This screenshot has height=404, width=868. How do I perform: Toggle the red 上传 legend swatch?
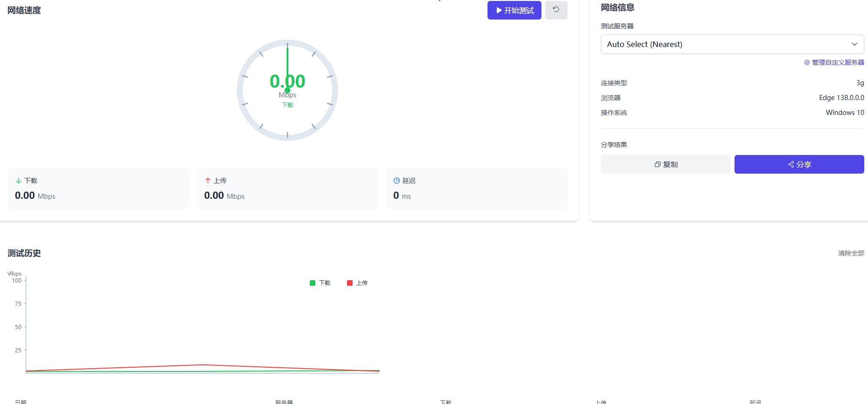click(x=350, y=283)
